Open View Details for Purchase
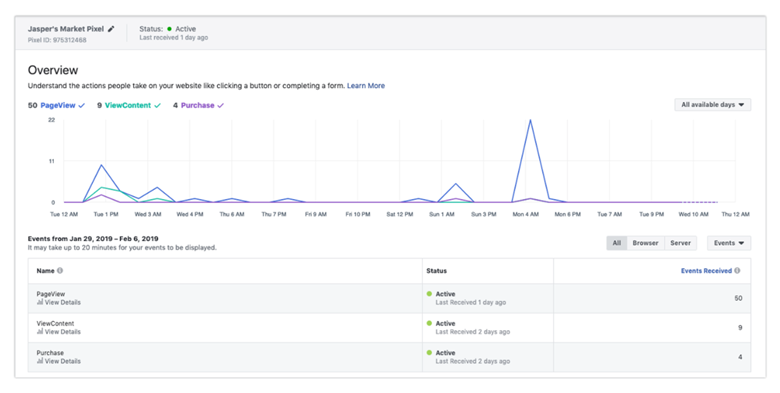The width and height of the screenshot is (780, 393). pyautogui.click(x=63, y=361)
